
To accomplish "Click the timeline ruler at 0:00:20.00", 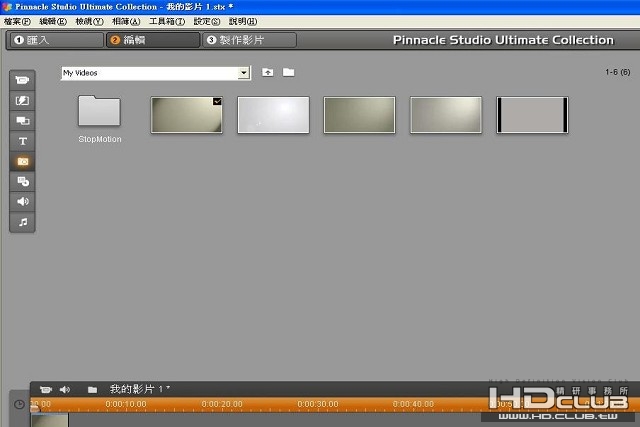I will 222,404.
